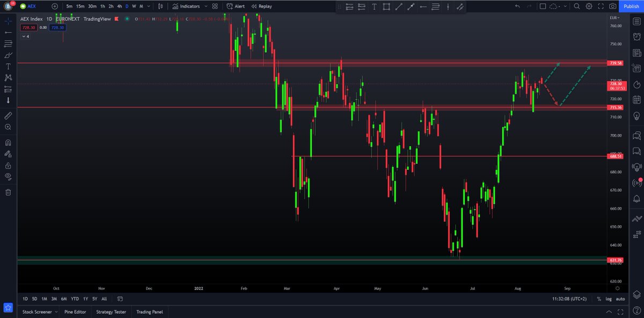Enter fullscreen mode
This screenshot has height=318, width=644.
[x=601, y=6]
